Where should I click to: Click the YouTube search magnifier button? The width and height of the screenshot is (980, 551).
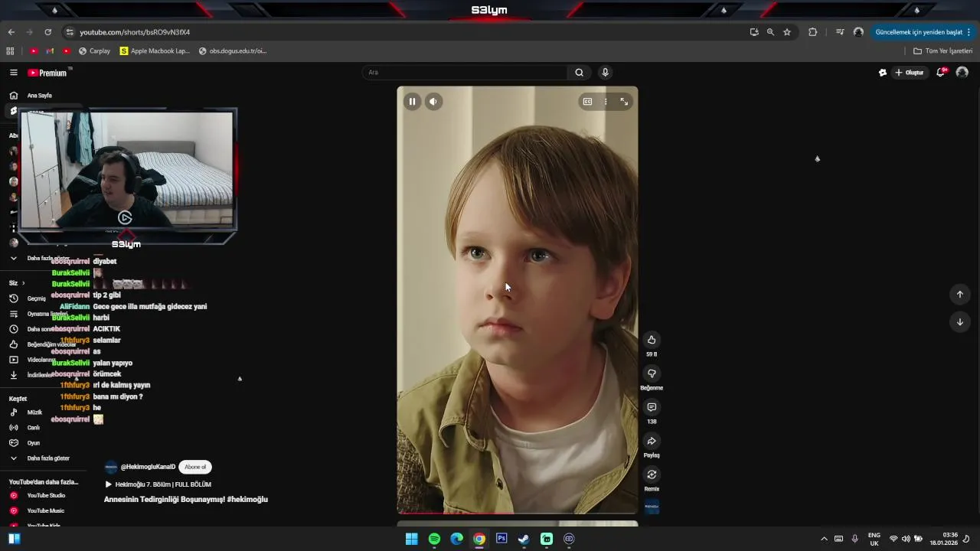[580, 73]
